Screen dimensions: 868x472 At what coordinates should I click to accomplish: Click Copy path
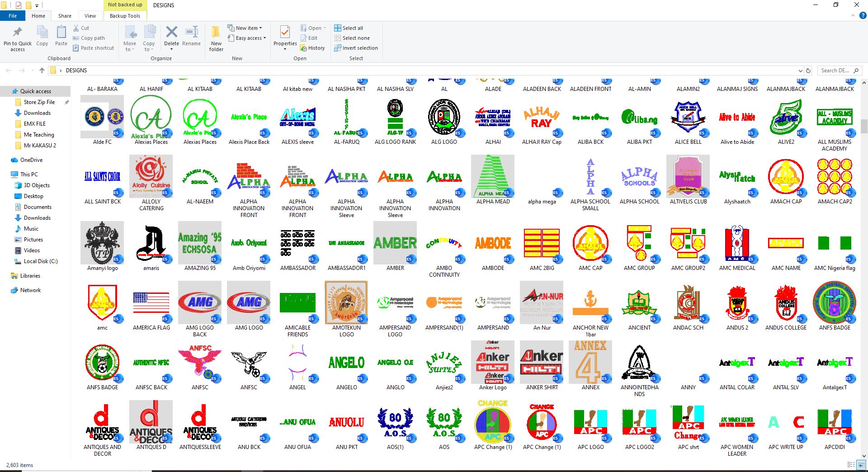click(89, 38)
